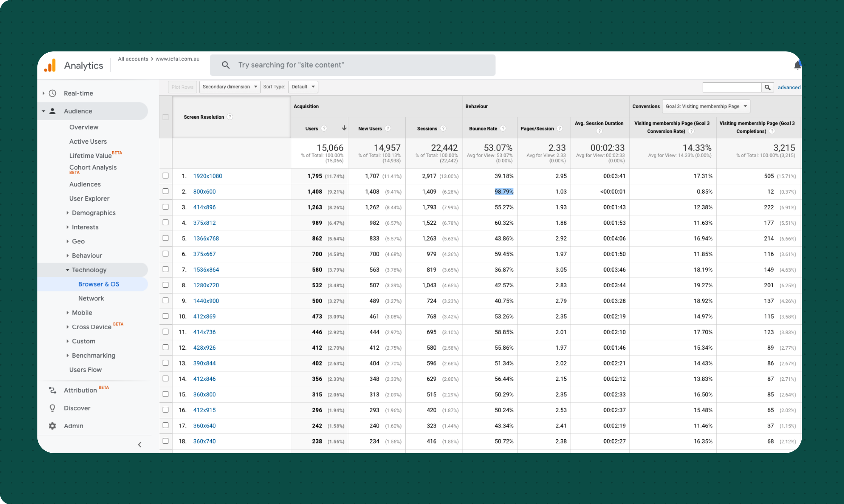Click the Attribution path icon

(53, 390)
